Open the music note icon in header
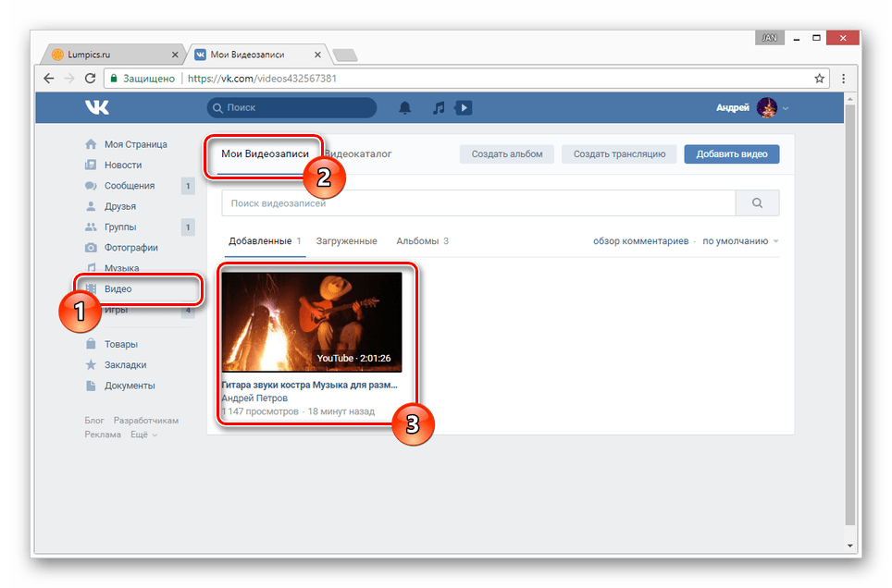 coord(438,107)
